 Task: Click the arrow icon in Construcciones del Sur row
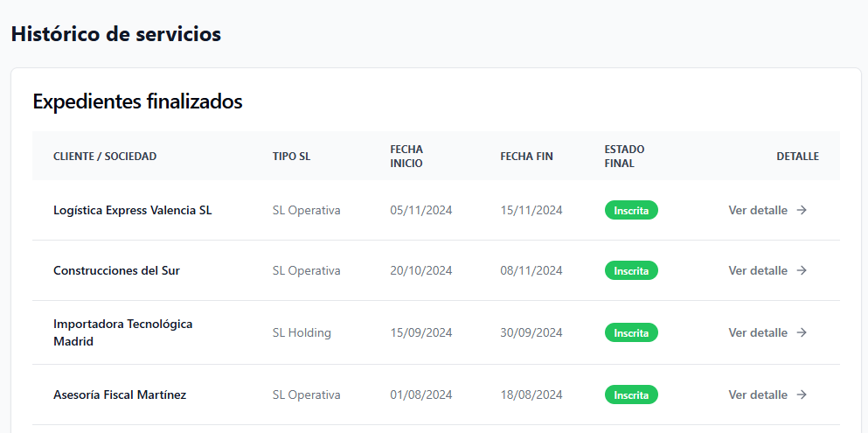pos(802,270)
